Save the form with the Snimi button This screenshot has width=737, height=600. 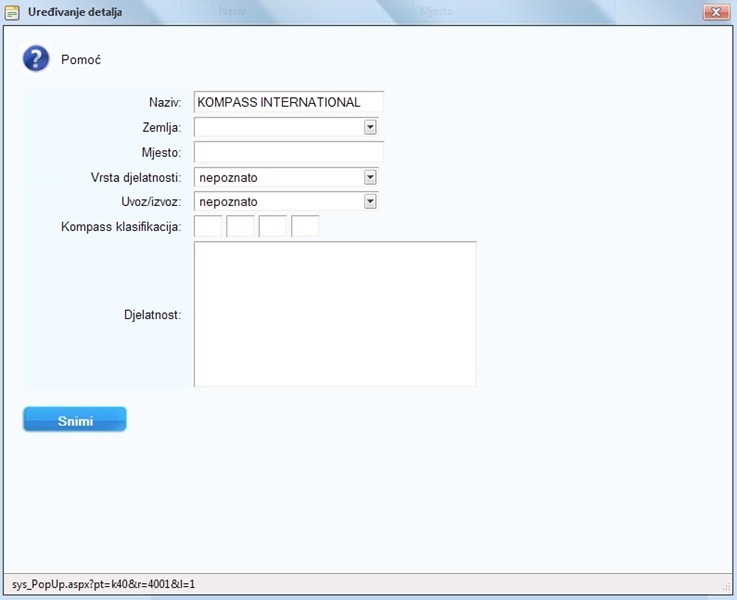coord(75,419)
